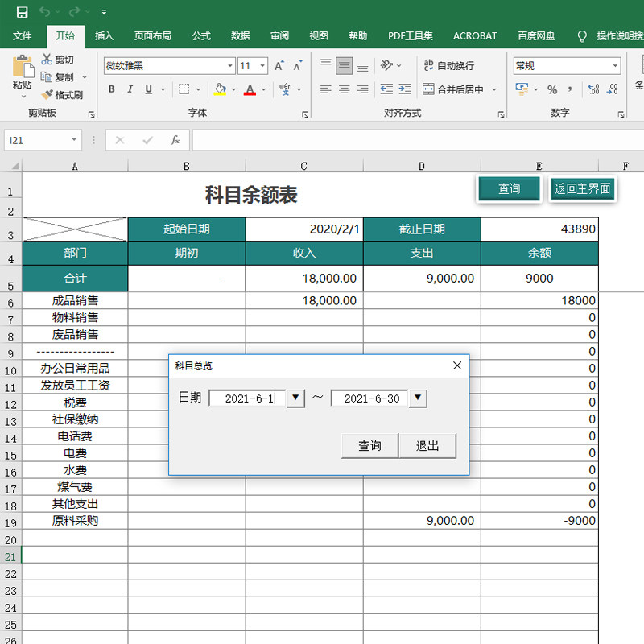Click 合并后居中 merge and center
The height and width of the screenshot is (644, 644).
pos(453,89)
